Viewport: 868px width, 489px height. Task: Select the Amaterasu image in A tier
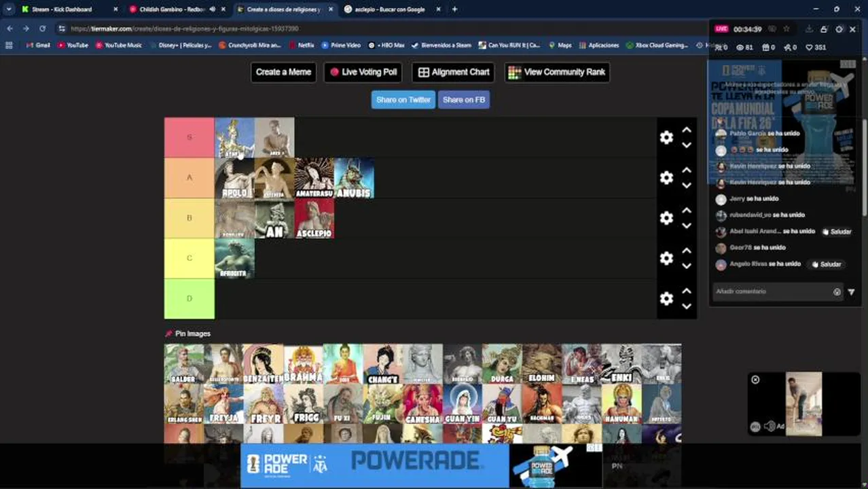(x=314, y=178)
